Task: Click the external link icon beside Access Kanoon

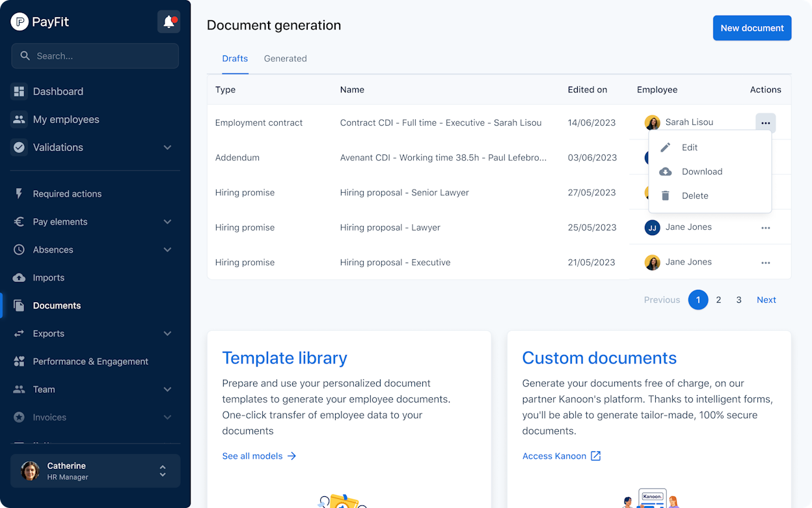Action: [595, 456]
